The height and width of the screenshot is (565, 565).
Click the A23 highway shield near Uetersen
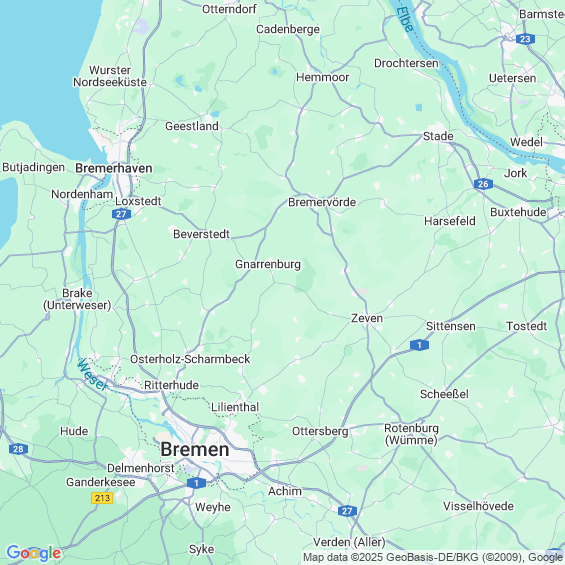(525, 39)
